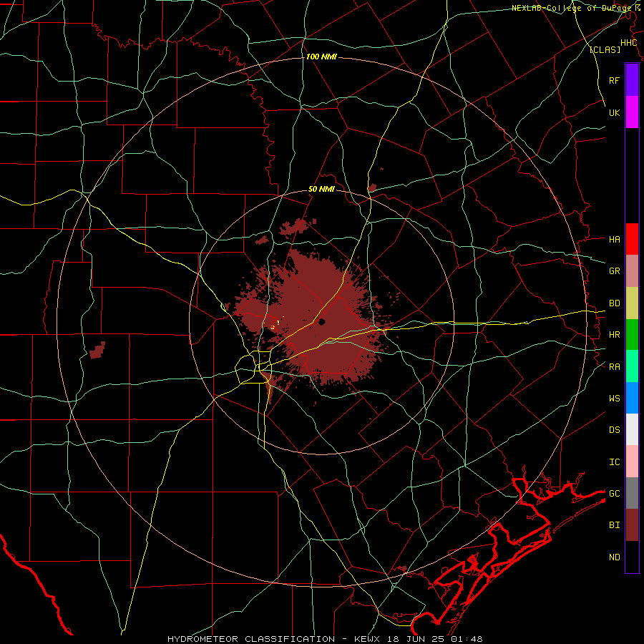This screenshot has height=644, width=644.
Task: Click the BI legend label
Action: (614, 525)
